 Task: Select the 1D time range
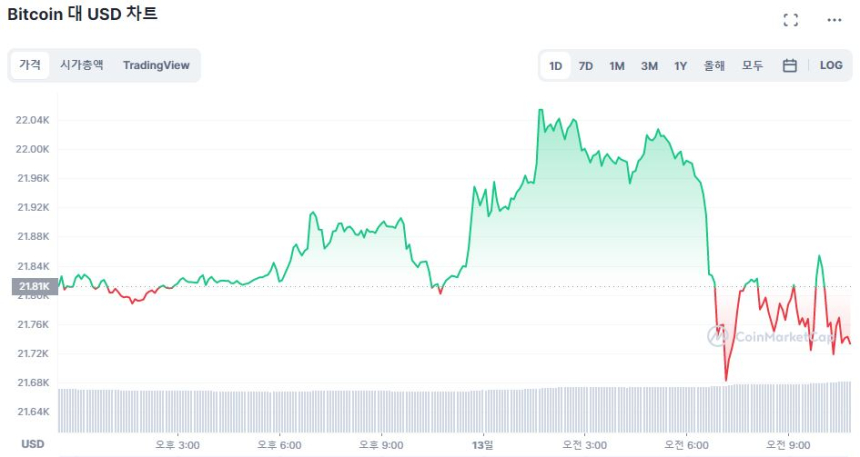[555, 66]
